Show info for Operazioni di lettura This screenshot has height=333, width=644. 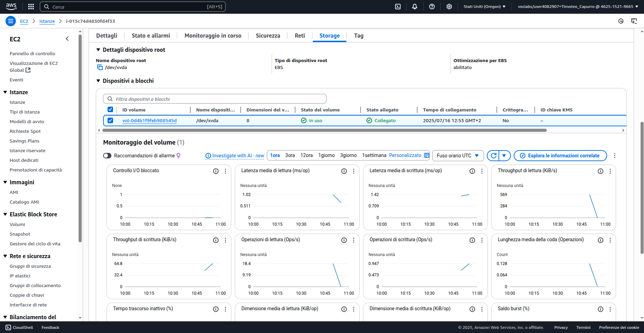[x=344, y=240]
